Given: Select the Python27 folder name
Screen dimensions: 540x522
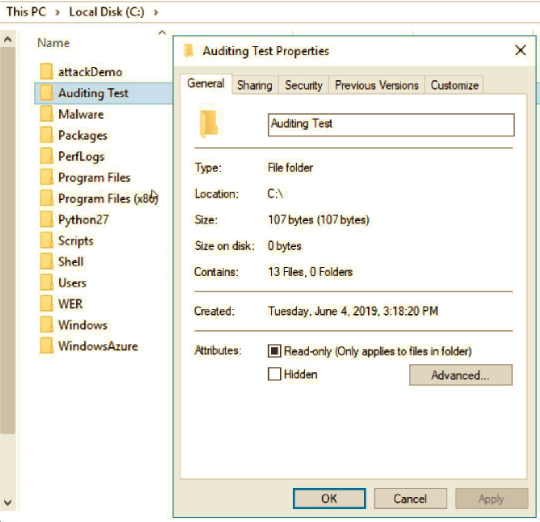Looking at the screenshot, I should click(x=83, y=220).
